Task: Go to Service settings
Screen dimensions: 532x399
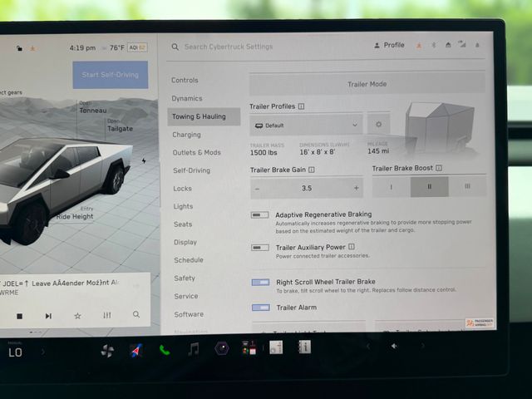Action: [186, 296]
